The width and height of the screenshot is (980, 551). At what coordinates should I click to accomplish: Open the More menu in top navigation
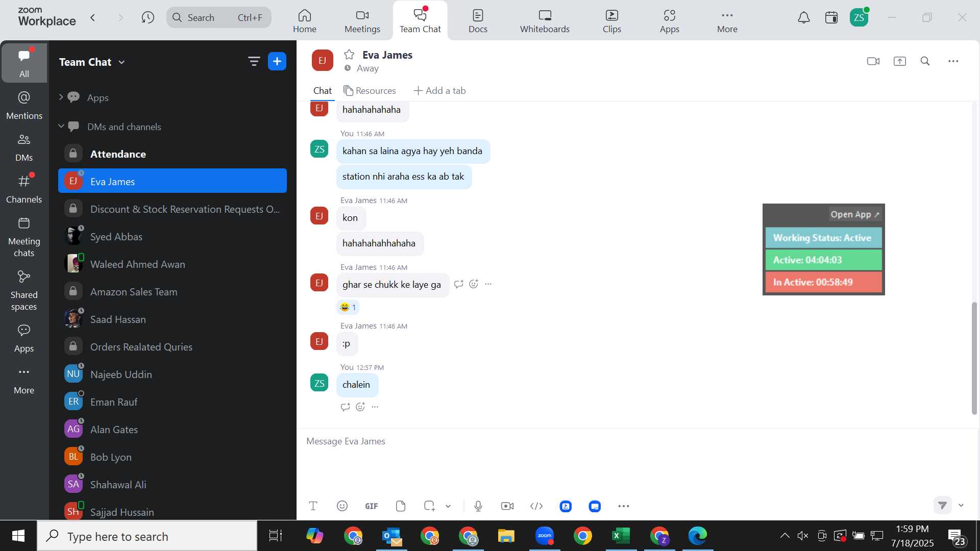[727, 21]
